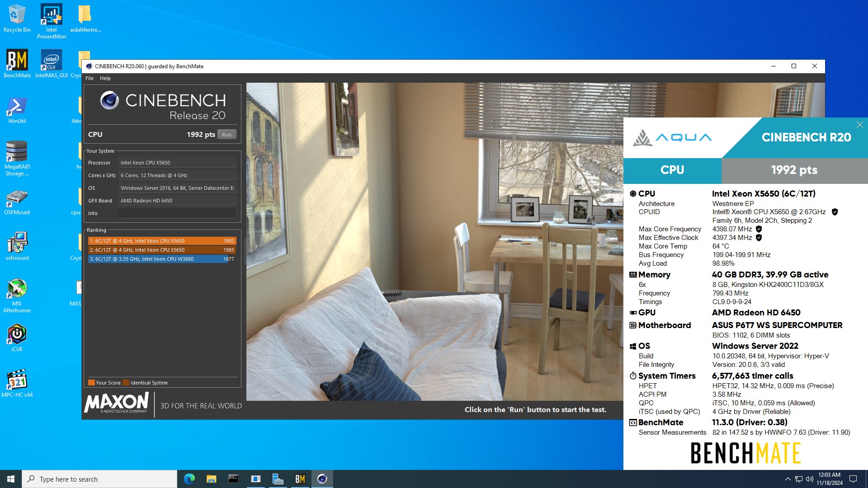Open MegaRAID Storage Manager icon
868x488 pixels.
pyautogui.click(x=17, y=158)
